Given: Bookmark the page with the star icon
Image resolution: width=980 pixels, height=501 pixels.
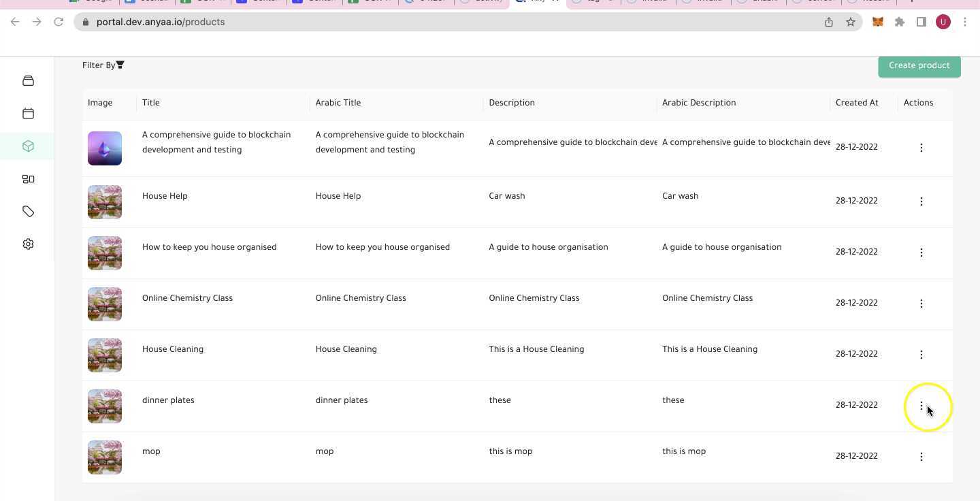Looking at the screenshot, I should (x=851, y=21).
